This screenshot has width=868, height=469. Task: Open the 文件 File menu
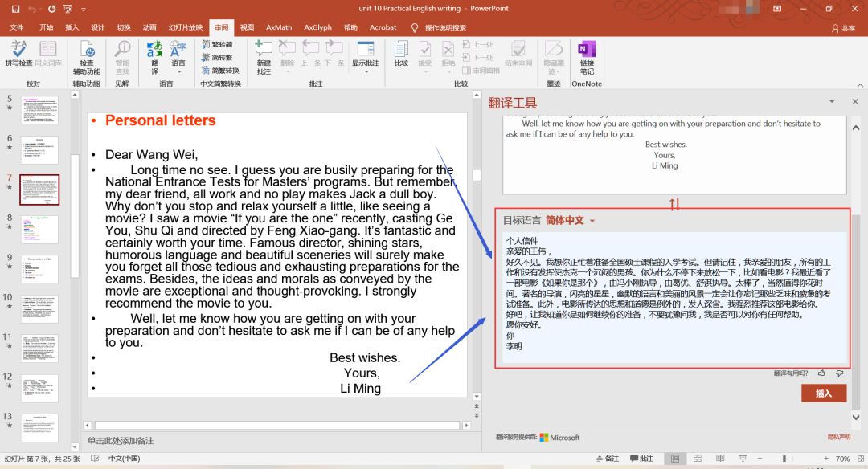tap(17, 27)
